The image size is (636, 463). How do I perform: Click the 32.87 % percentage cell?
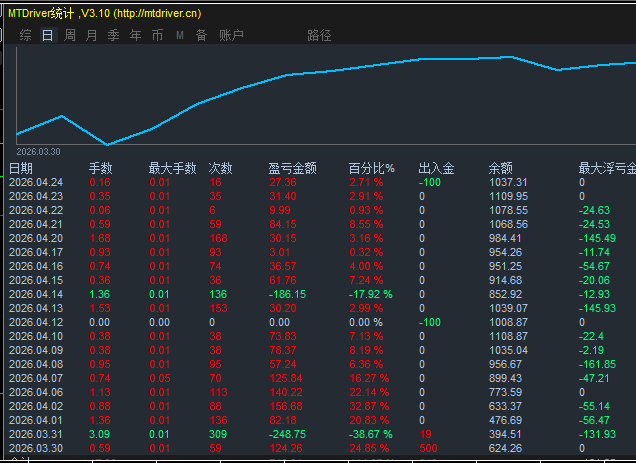tap(369, 406)
